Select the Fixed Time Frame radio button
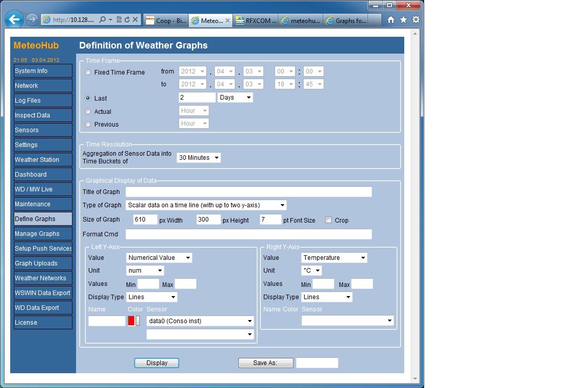 [88, 72]
